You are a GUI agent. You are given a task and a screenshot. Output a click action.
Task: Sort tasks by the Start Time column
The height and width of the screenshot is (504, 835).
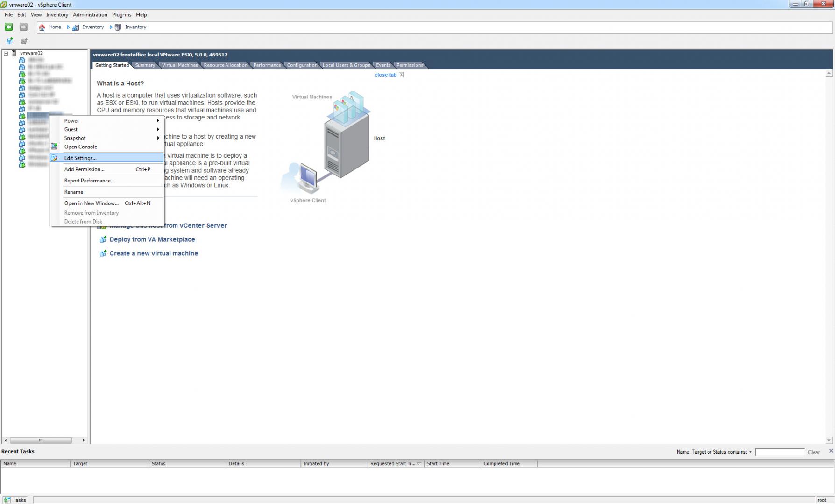pos(453,464)
